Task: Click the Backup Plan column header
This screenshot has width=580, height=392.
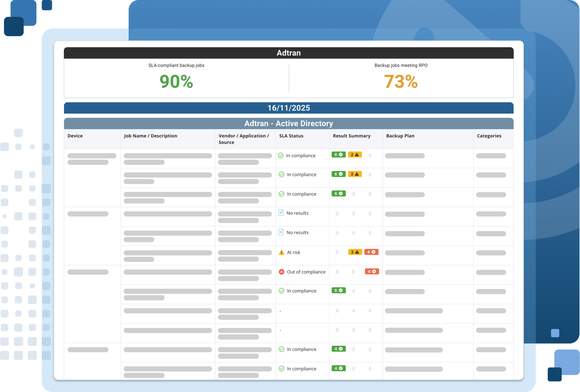Action: pos(400,136)
